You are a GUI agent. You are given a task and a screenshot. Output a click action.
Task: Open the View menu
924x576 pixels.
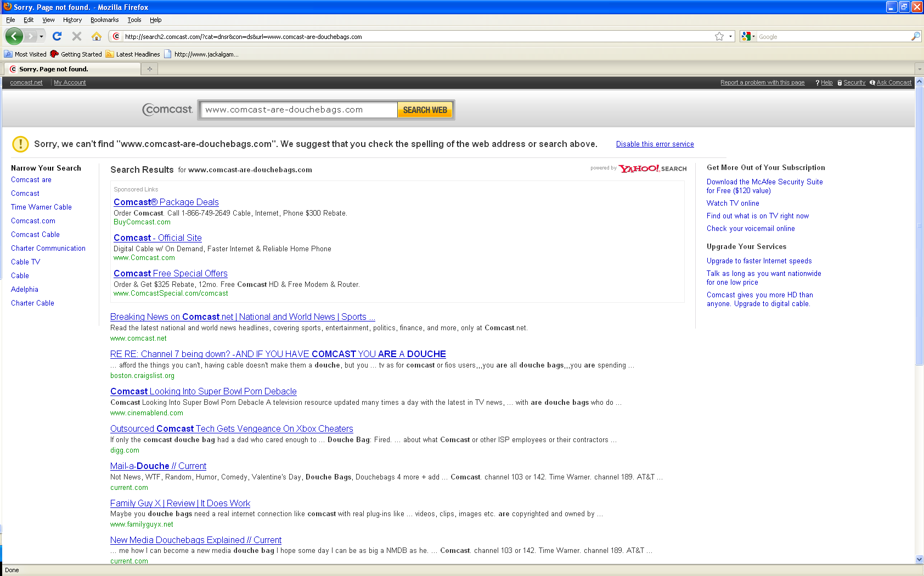coord(48,20)
